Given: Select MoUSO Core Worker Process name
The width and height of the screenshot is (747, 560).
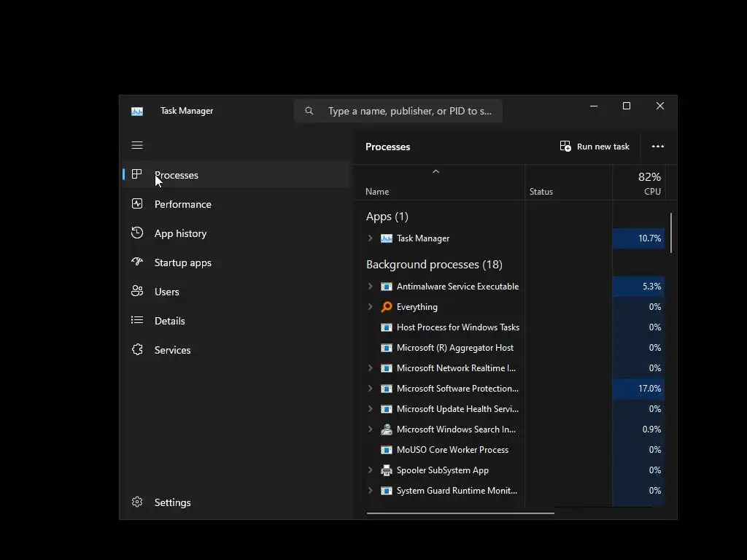Looking at the screenshot, I should [452, 449].
